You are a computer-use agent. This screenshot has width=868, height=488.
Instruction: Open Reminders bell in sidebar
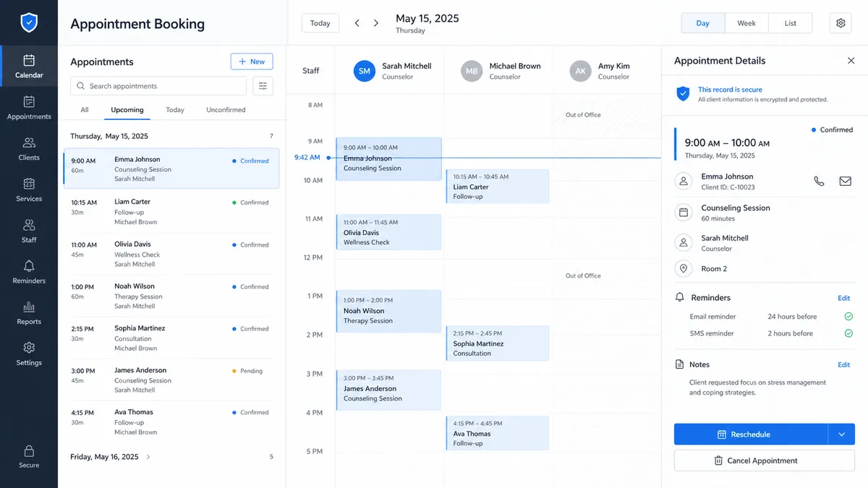29,272
